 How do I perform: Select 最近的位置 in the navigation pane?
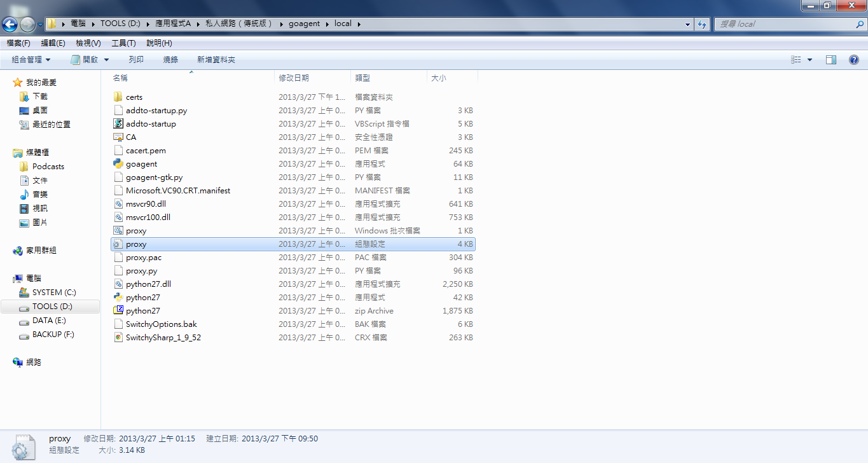click(x=52, y=125)
